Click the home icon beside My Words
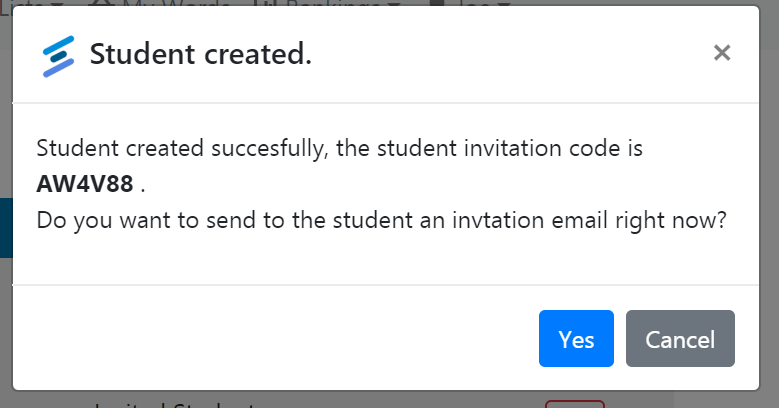Screen dimensions: 779x408 tap(103, 3)
